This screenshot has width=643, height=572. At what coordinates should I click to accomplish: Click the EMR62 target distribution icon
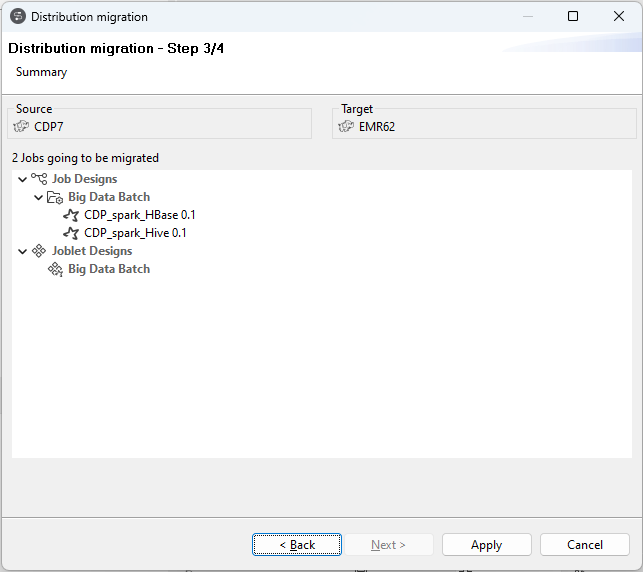347,126
